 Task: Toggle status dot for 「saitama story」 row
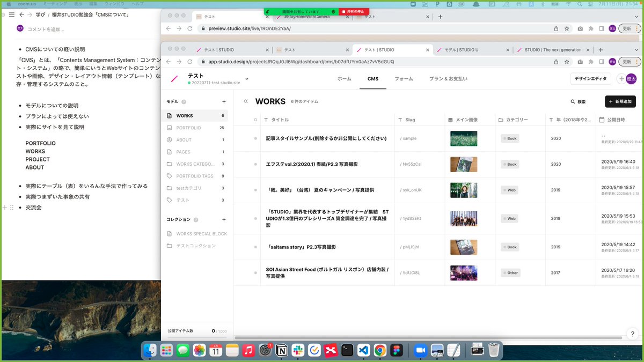[255, 247]
